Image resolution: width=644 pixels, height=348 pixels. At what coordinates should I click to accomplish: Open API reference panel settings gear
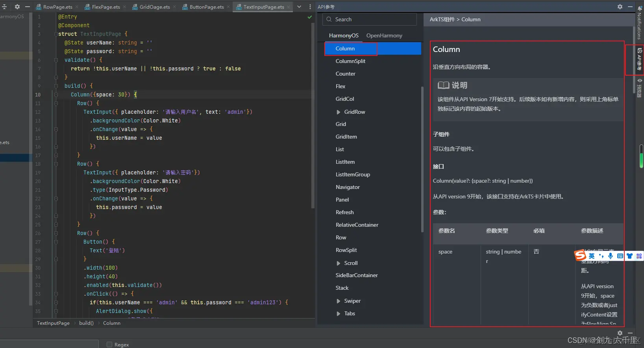[620, 7]
